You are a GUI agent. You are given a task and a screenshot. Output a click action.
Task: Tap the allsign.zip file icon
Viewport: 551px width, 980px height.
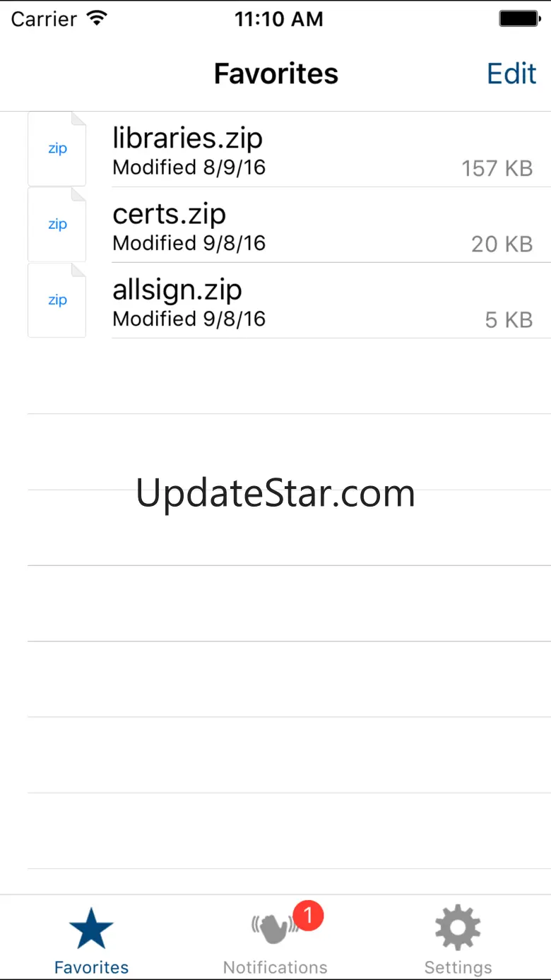57,300
